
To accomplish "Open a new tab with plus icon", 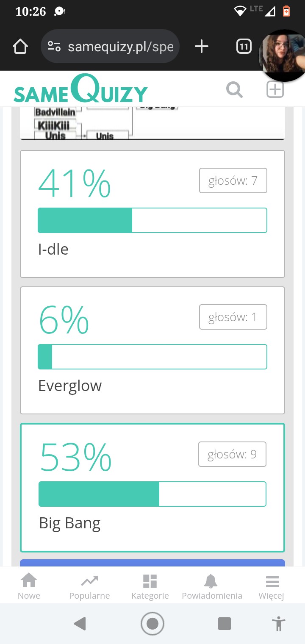I will point(202,47).
